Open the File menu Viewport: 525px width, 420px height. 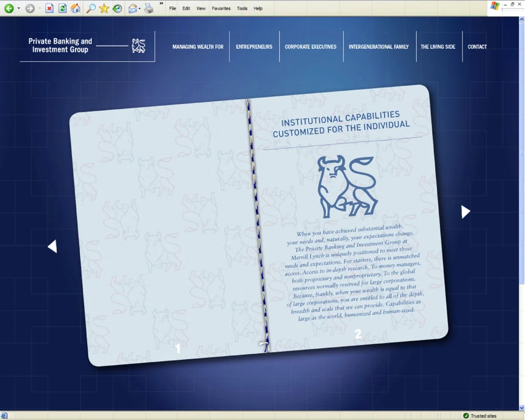tap(172, 8)
